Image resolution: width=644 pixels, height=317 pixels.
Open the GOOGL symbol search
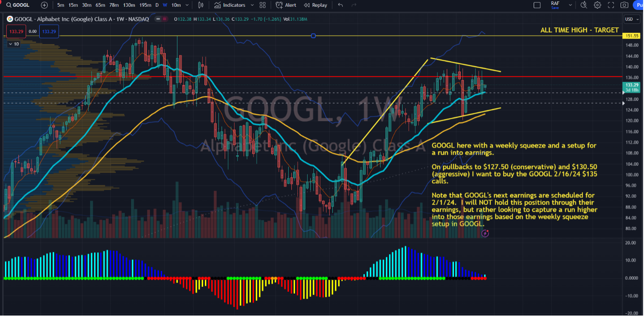[x=18, y=5]
